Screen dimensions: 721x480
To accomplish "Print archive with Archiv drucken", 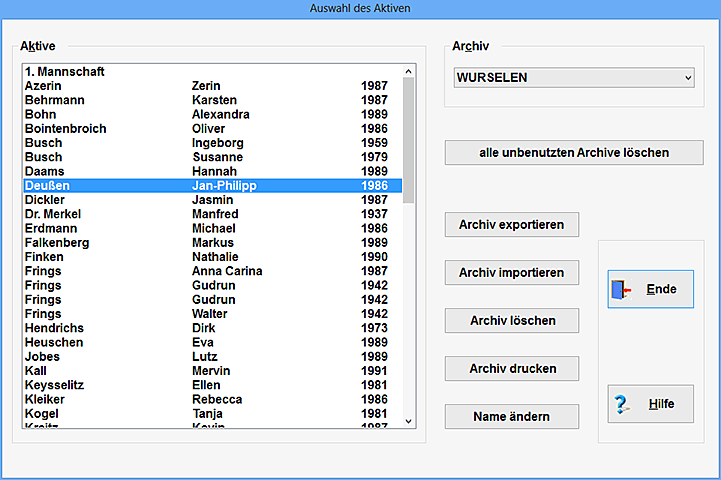I will (512, 369).
